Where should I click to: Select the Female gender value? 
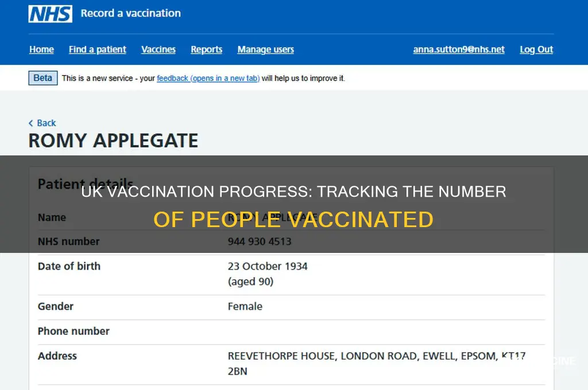[x=245, y=306]
